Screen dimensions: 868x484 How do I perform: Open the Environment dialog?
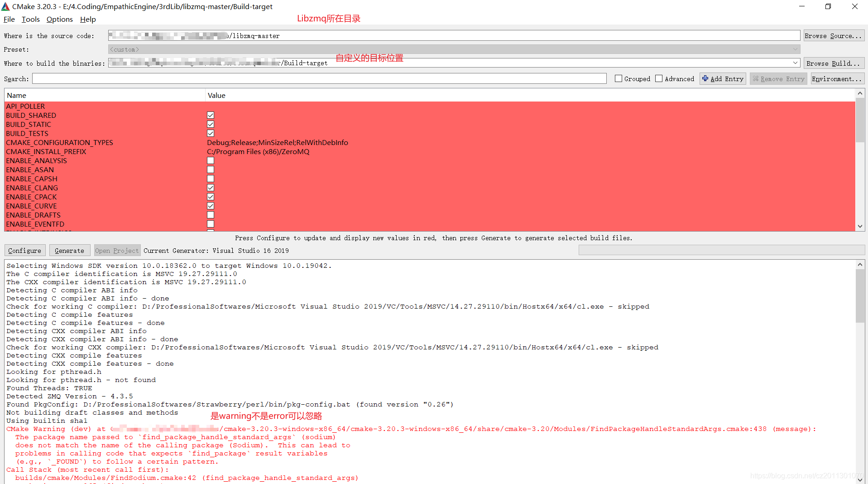click(837, 78)
